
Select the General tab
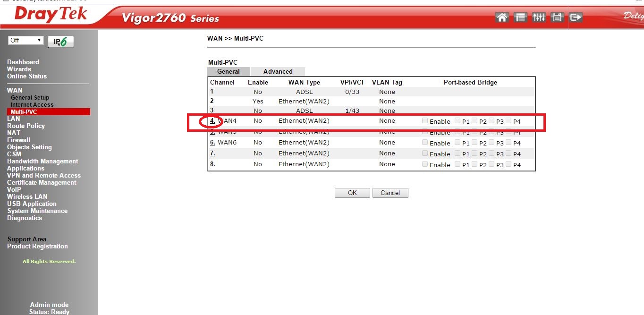click(x=229, y=72)
